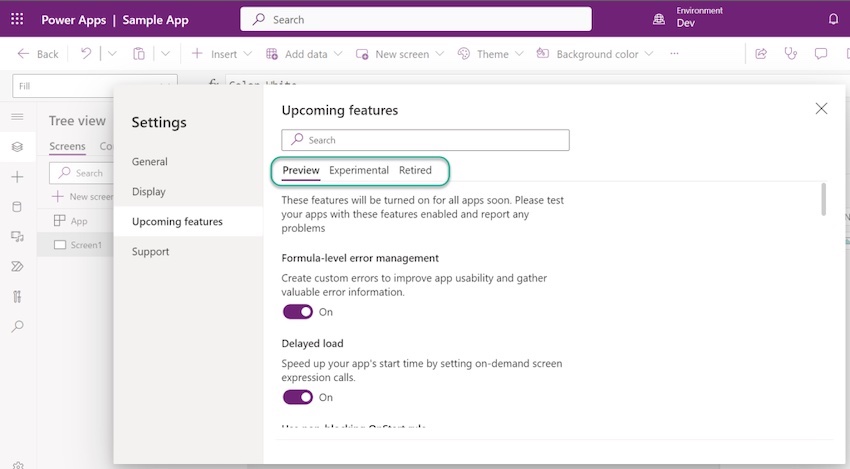The image size is (850, 469).
Task: Open the Search magnifier in left rail
Action: pos(17,326)
